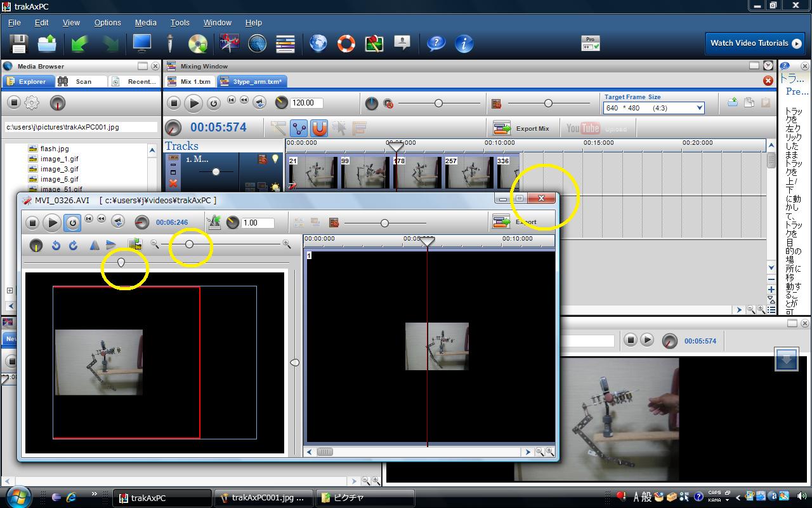The image size is (812, 508).
Task: Click the speed field showing 1.00
Action: (258, 222)
